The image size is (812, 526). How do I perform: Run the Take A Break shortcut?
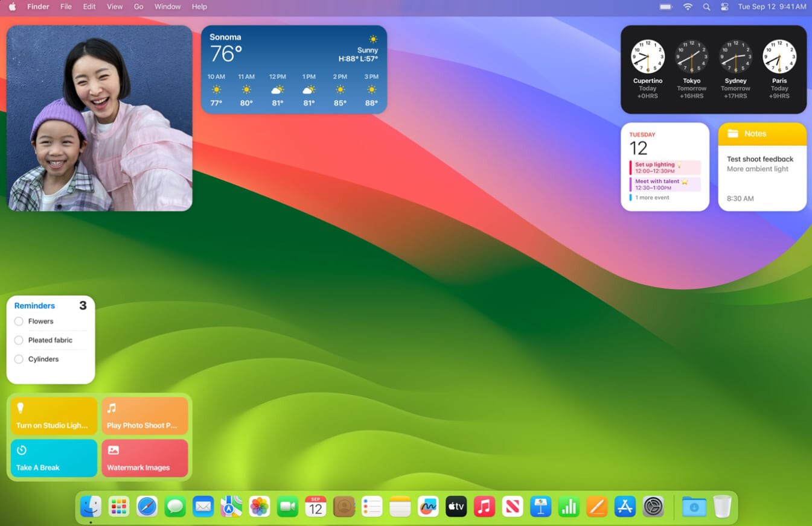click(x=53, y=458)
